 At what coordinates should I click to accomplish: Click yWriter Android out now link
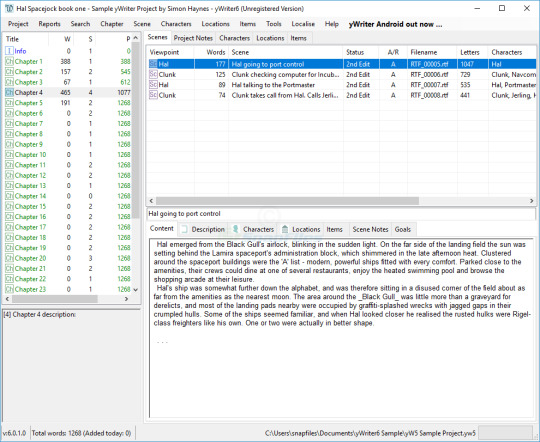(x=395, y=24)
